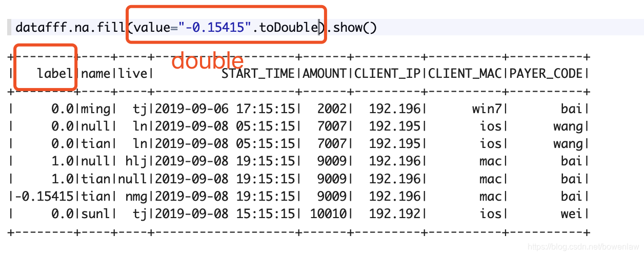Select the 192.192 client IP cell
The image size is (644, 256).
point(395,214)
